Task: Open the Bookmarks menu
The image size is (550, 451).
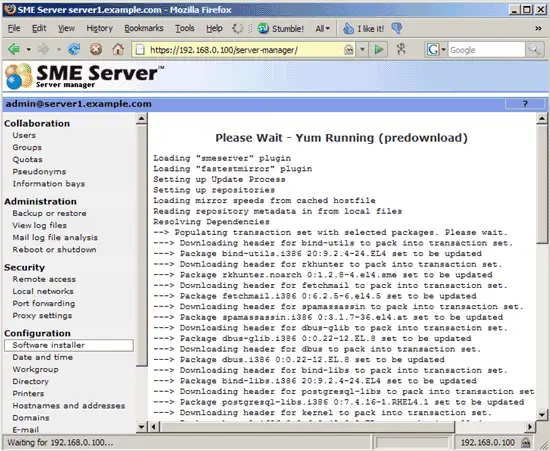Action: [144, 28]
